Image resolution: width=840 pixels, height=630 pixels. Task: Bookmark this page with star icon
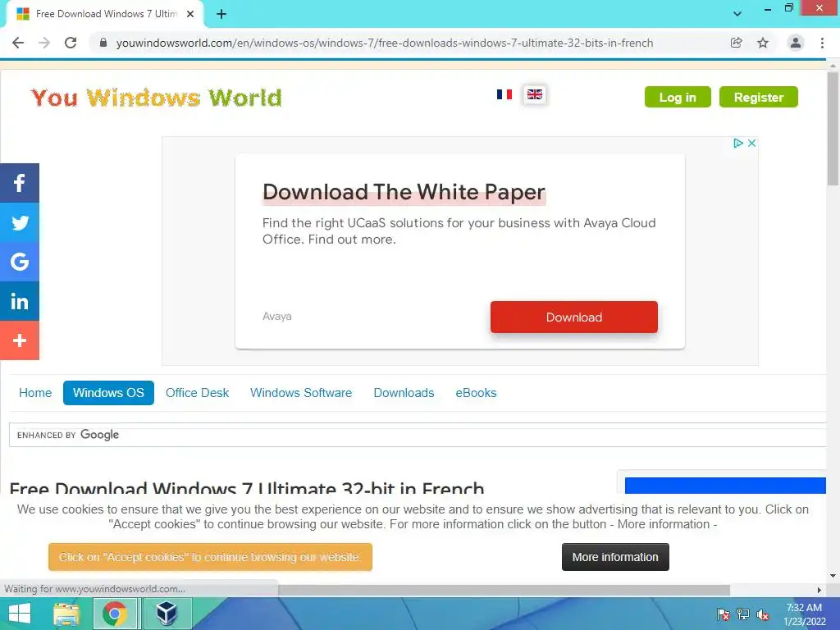coord(763,43)
